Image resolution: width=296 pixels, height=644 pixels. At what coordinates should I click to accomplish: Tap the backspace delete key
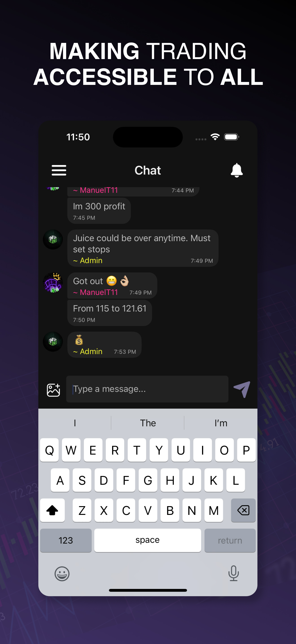click(x=243, y=510)
